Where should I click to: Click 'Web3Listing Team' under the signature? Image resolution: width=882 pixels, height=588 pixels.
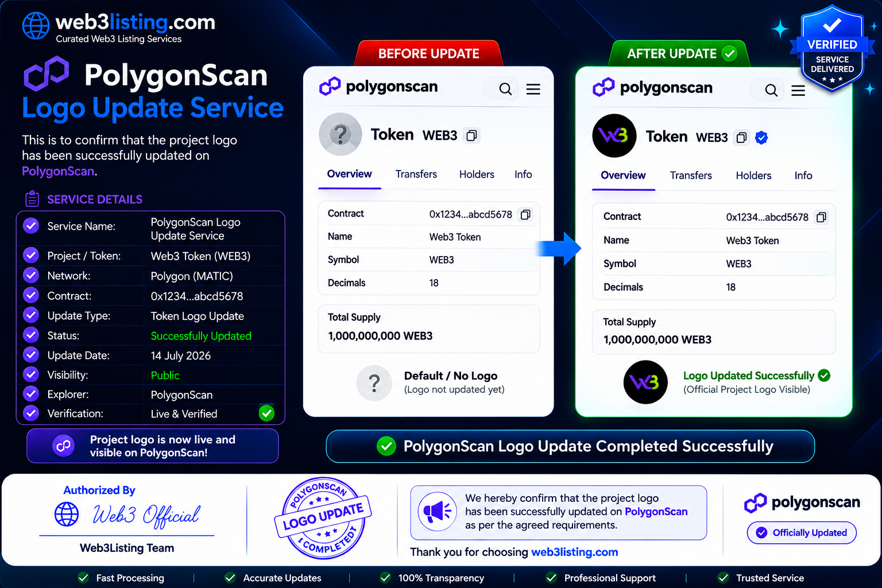click(x=127, y=548)
